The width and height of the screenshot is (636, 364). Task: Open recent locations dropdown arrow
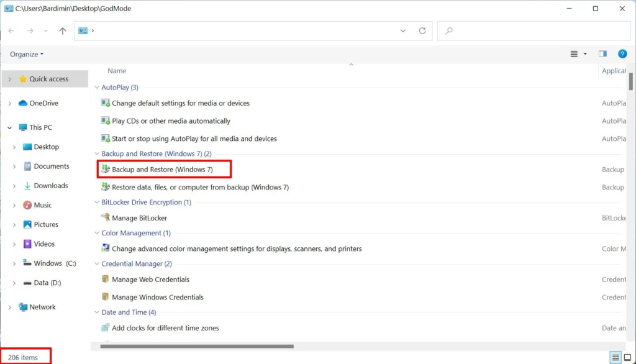pyautogui.click(x=46, y=31)
